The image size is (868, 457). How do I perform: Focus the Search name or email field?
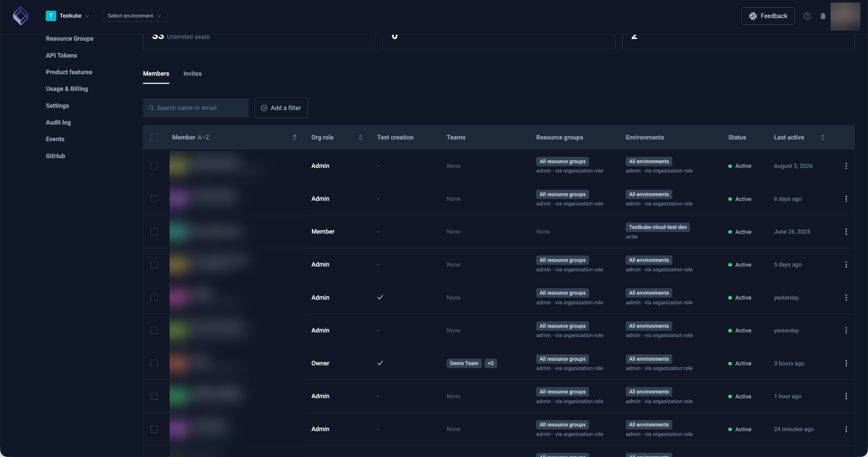pyautogui.click(x=196, y=108)
